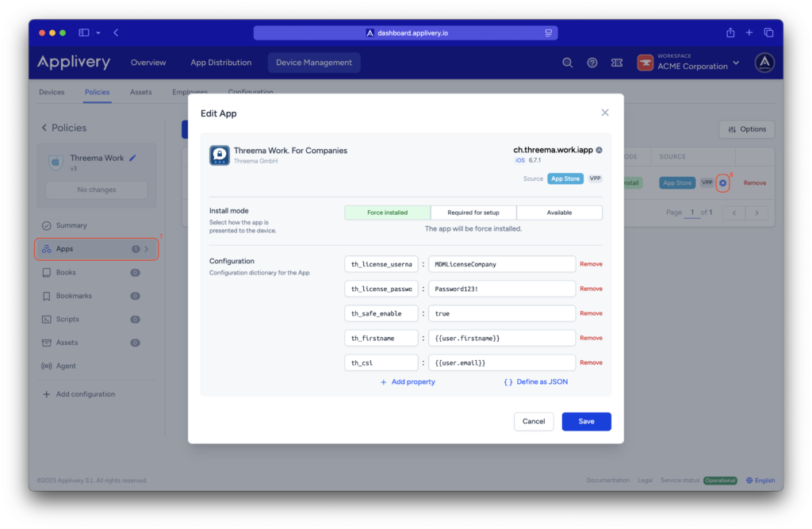This screenshot has width=812, height=529.
Task: Go to previous page arrow
Action: pos(733,213)
